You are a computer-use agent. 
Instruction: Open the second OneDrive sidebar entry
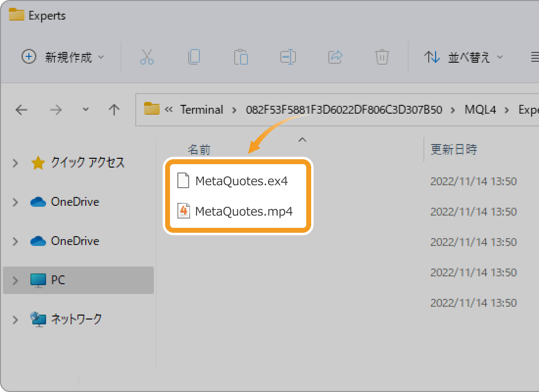click(65, 241)
